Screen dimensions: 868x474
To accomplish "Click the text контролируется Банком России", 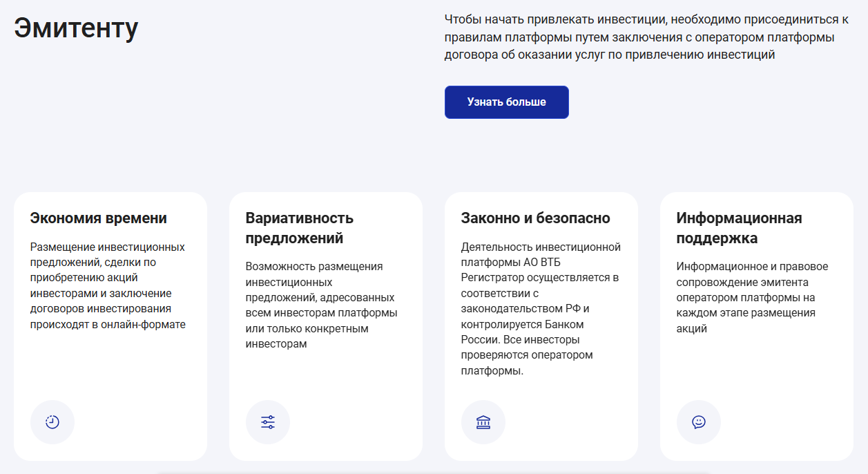I will [523, 332].
